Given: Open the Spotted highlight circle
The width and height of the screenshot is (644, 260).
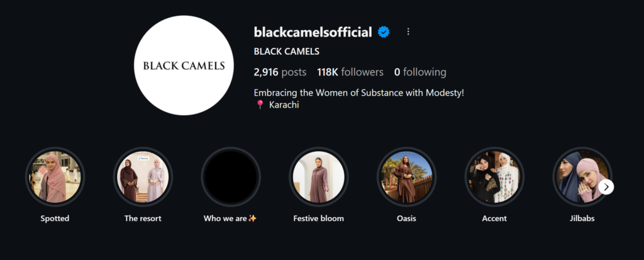Looking at the screenshot, I should [55, 177].
